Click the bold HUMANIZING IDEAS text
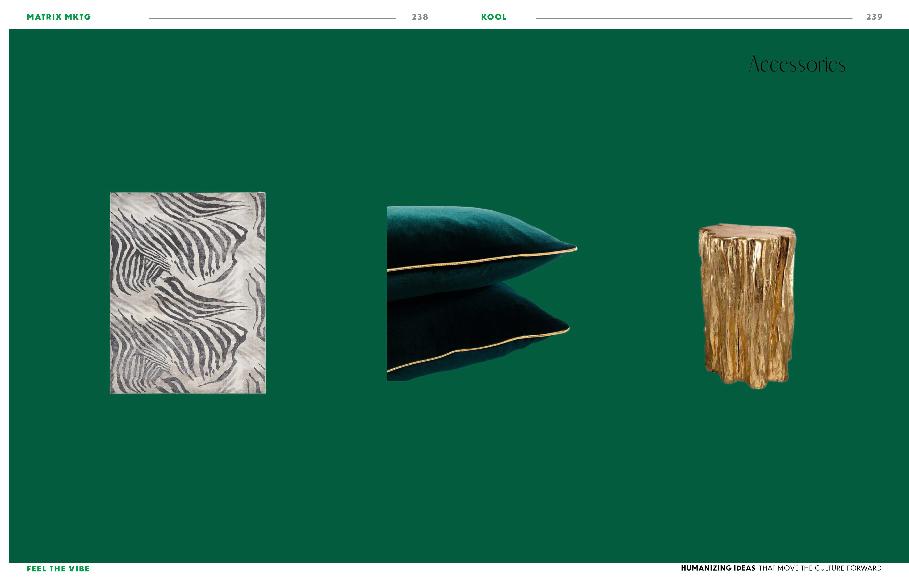The height and width of the screenshot is (588, 909). click(x=718, y=568)
